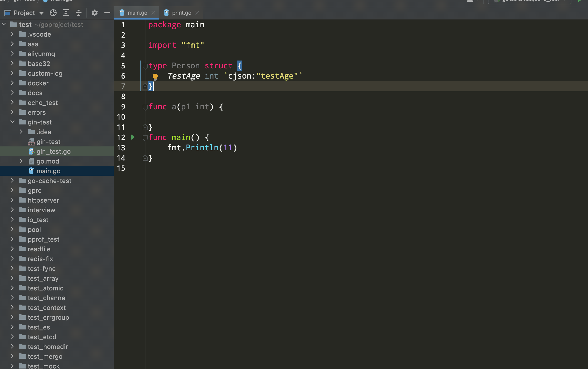The width and height of the screenshot is (588, 369).
Task: Select the main.go editor tab
Action: (x=137, y=13)
